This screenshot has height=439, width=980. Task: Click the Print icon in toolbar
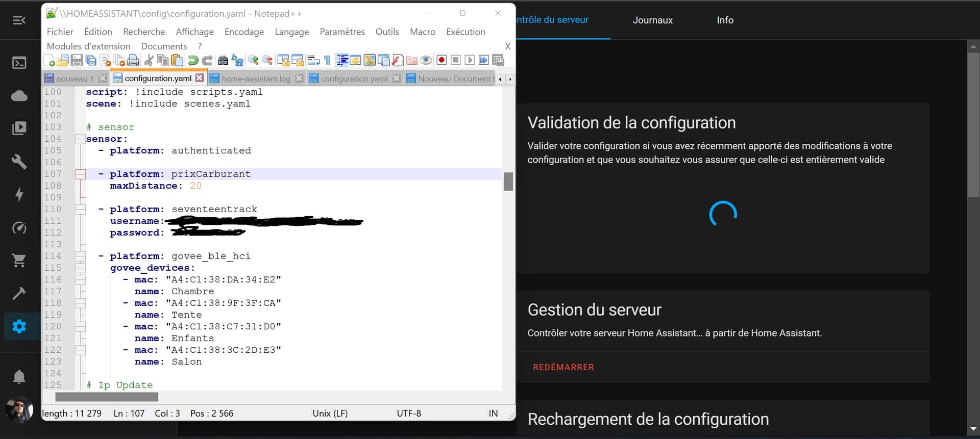[x=133, y=61]
